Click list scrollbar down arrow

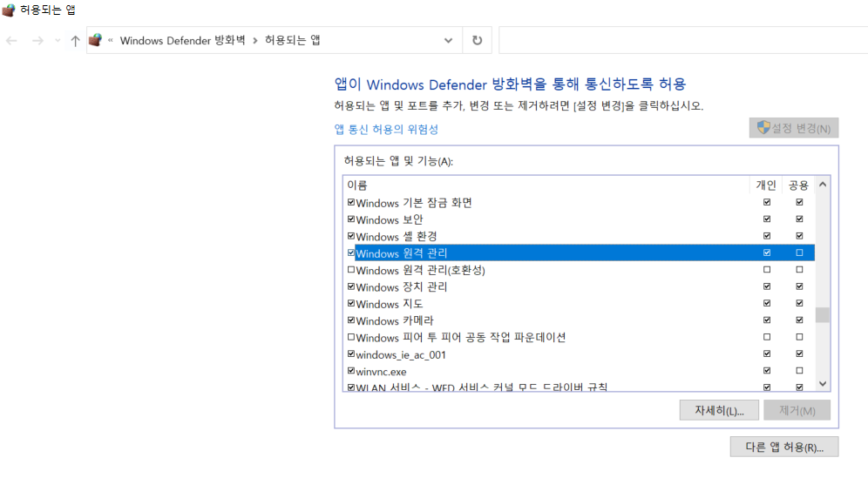[x=823, y=384]
